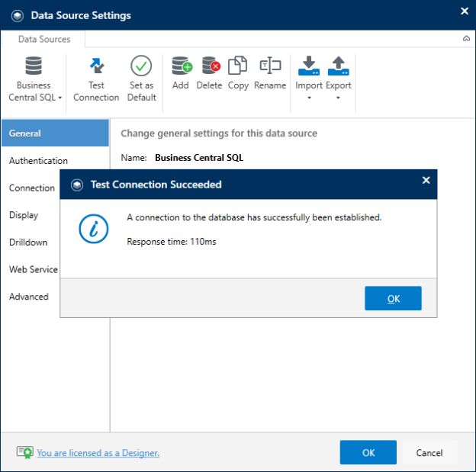Open the Web Service settings page
476x472 pixels.
[34, 269]
